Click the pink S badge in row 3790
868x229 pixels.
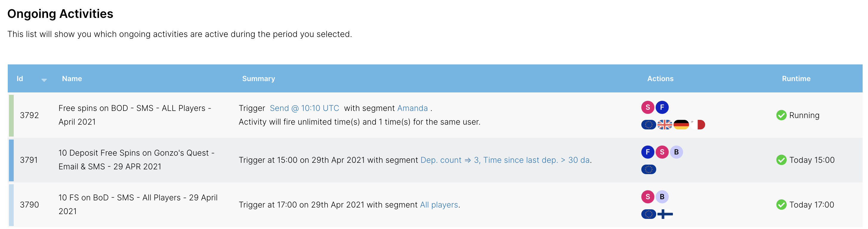tap(647, 197)
